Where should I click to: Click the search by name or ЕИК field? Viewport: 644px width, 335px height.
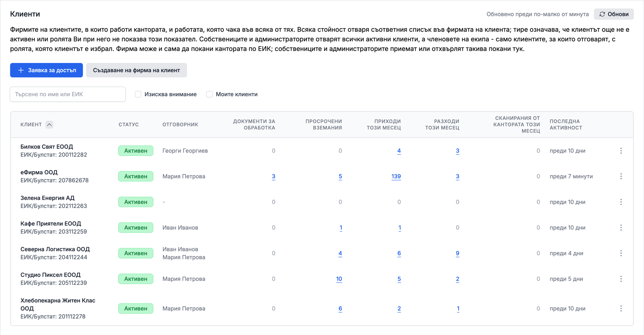point(68,94)
